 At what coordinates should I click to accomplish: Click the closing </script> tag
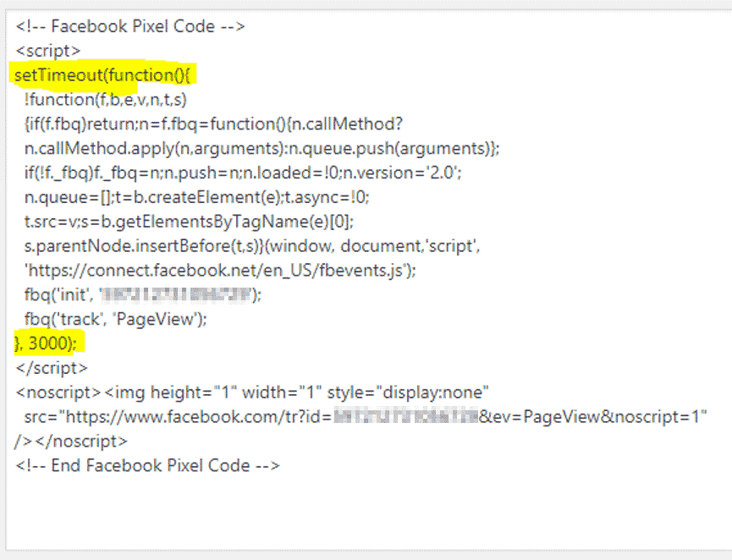52,368
